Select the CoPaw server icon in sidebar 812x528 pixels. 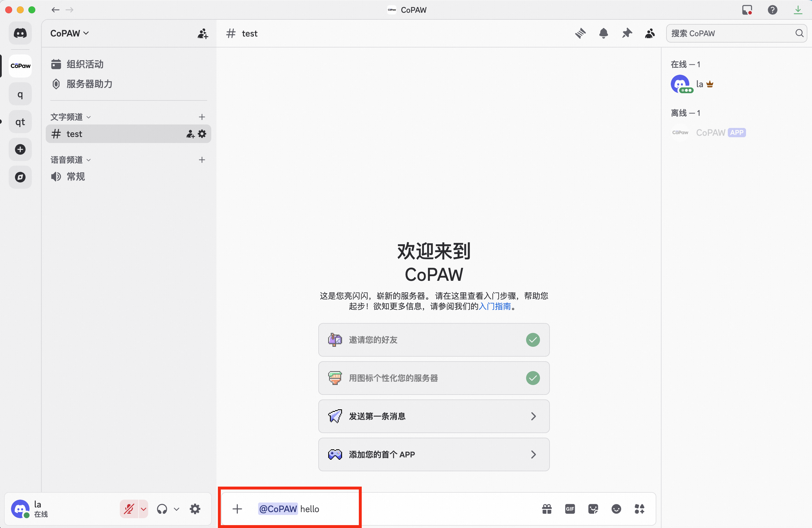coord(20,66)
